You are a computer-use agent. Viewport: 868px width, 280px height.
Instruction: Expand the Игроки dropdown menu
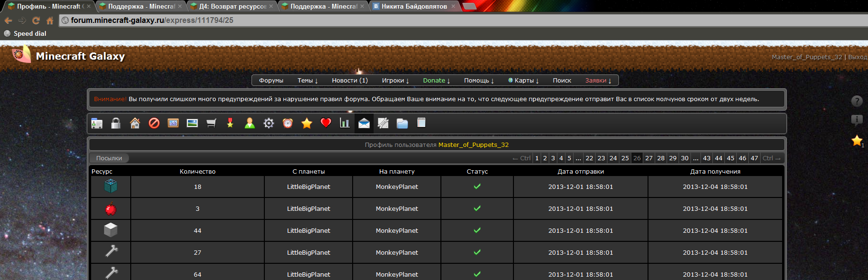(x=395, y=81)
